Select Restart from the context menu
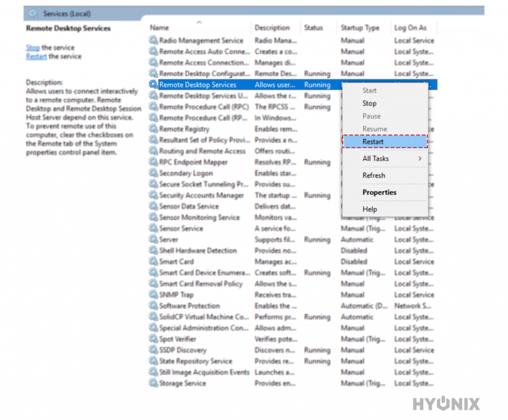The height and width of the screenshot is (420, 508). tap(373, 141)
